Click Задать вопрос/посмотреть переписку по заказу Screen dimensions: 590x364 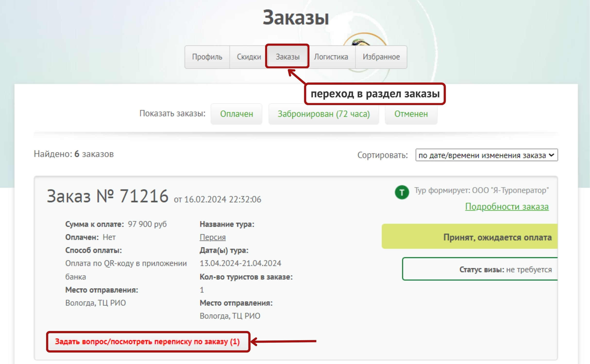pyautogui.click(x=147, y=341)
